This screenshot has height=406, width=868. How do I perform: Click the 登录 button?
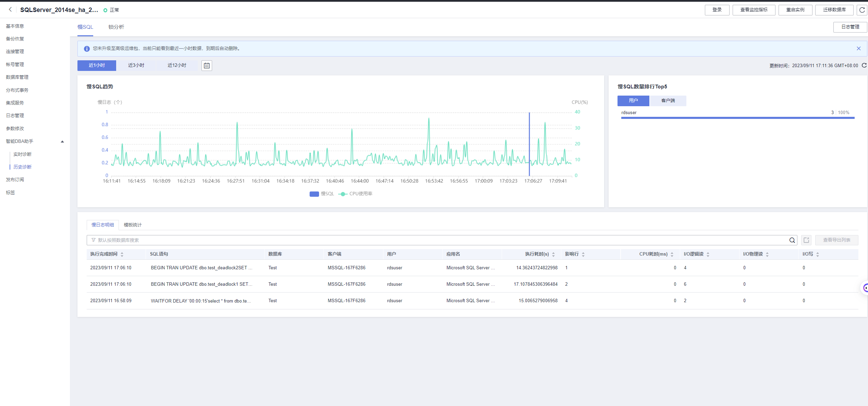point(717,10)
